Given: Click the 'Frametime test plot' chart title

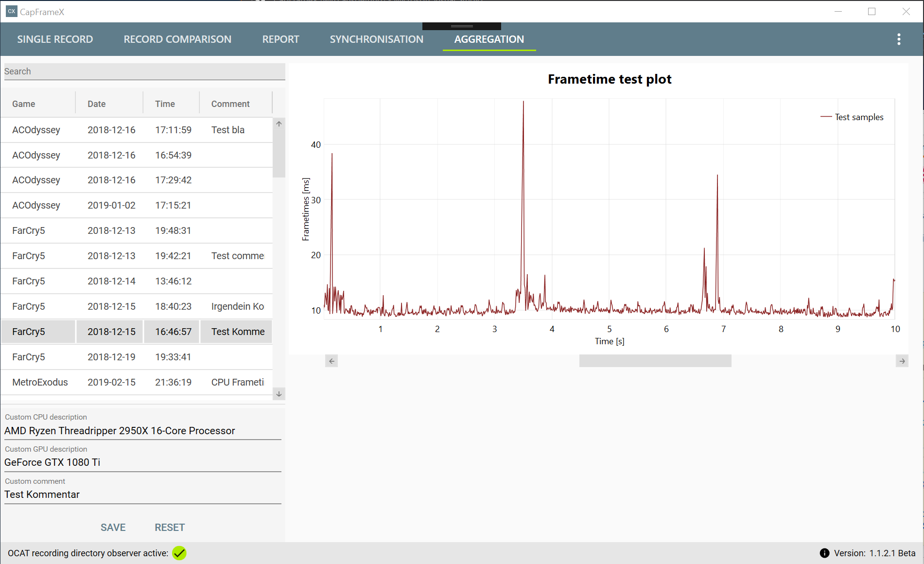Looking at the screenshot, I should tap(610, 79).
